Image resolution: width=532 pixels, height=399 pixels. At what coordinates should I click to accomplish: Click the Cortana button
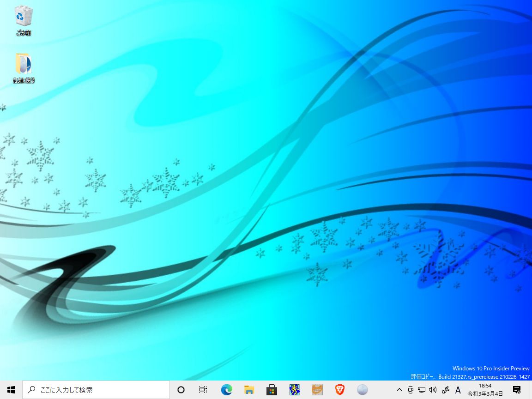coord(181,390)
